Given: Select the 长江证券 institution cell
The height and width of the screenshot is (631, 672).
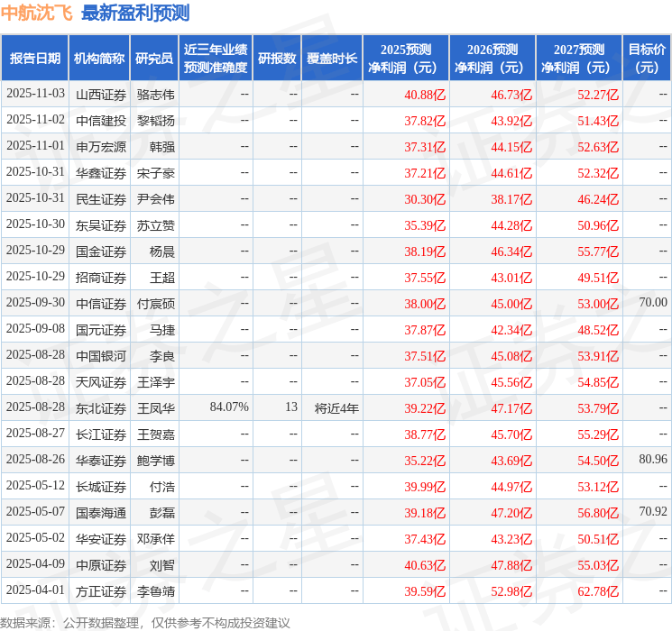Looking at the screenshot, I should (101, 434).
